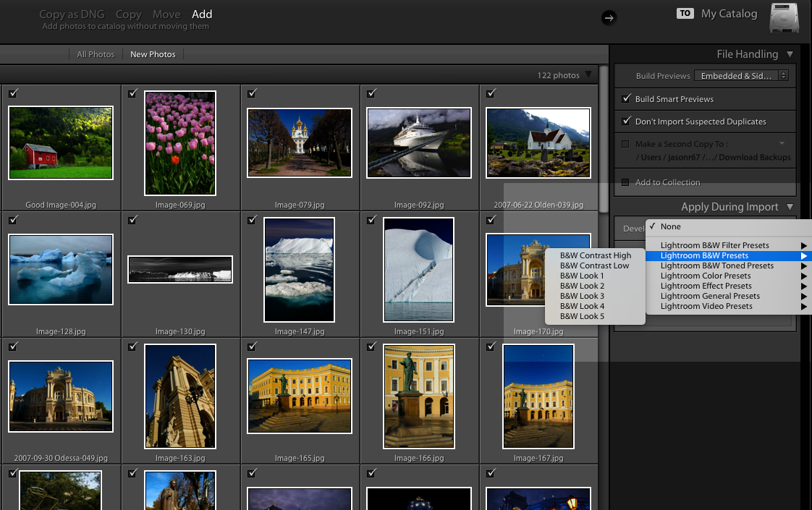
Task: Switch to the All Photos view
Action: pyautogui.click(x=96, y=54)
